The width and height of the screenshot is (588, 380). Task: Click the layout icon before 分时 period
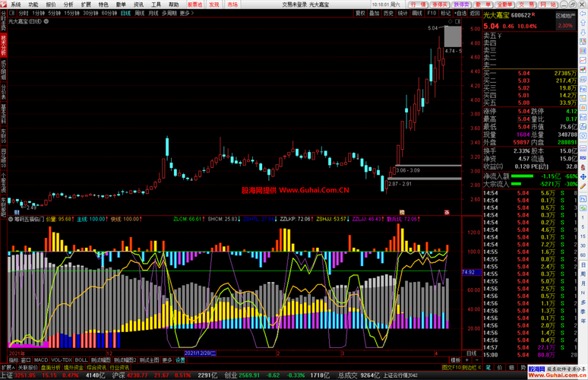pos(11,13)
